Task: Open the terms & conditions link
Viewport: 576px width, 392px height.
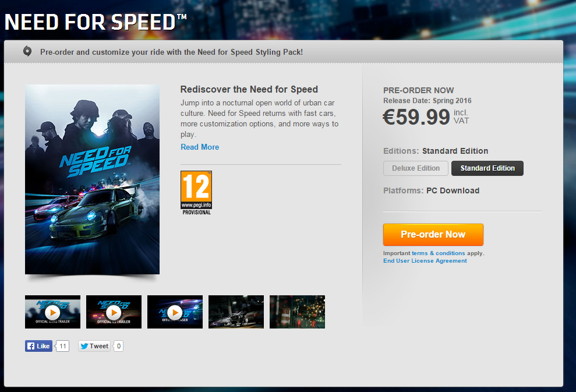Action: [x=438, y=253]
